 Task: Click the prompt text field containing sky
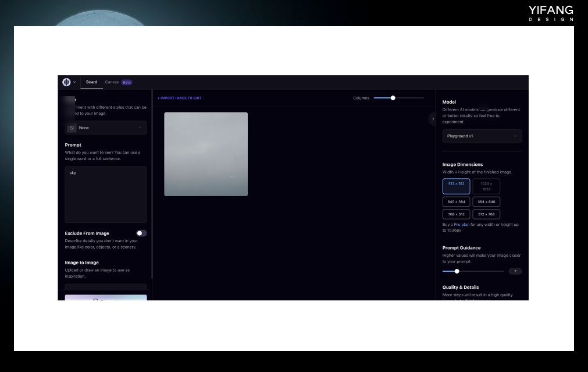106,193
